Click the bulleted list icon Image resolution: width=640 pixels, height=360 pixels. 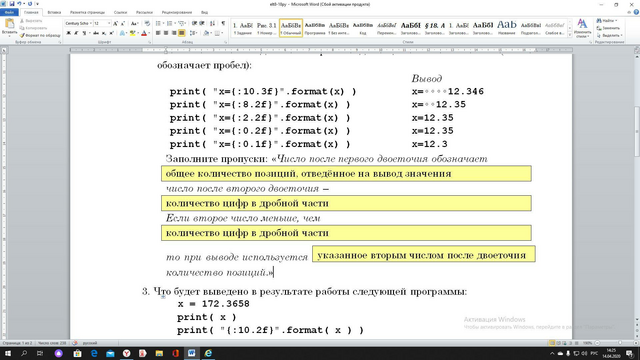tap(159, 23)
